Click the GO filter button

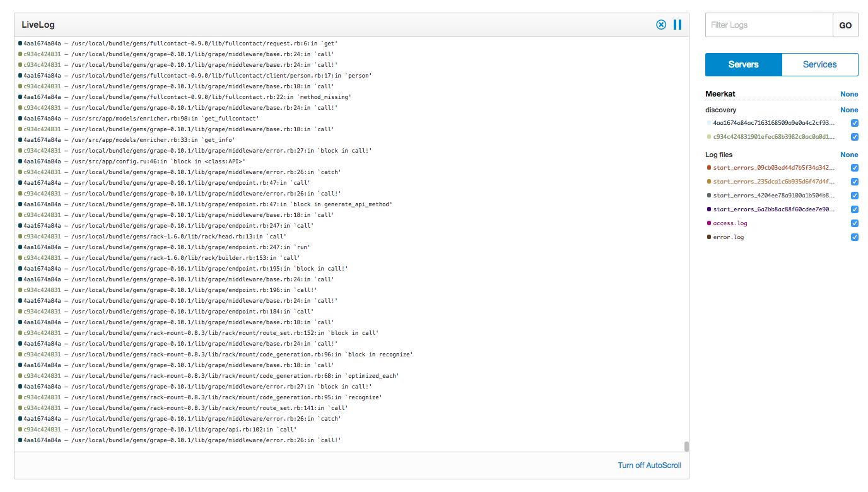point(845,25)
